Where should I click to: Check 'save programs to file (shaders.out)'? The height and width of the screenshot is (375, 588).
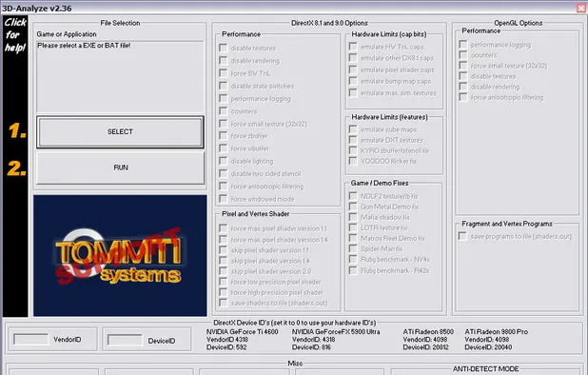click(x=462, y=236)
